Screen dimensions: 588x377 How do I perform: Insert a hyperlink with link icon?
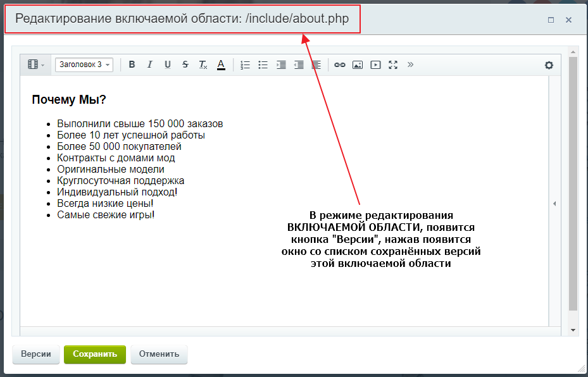pos(340,65)
